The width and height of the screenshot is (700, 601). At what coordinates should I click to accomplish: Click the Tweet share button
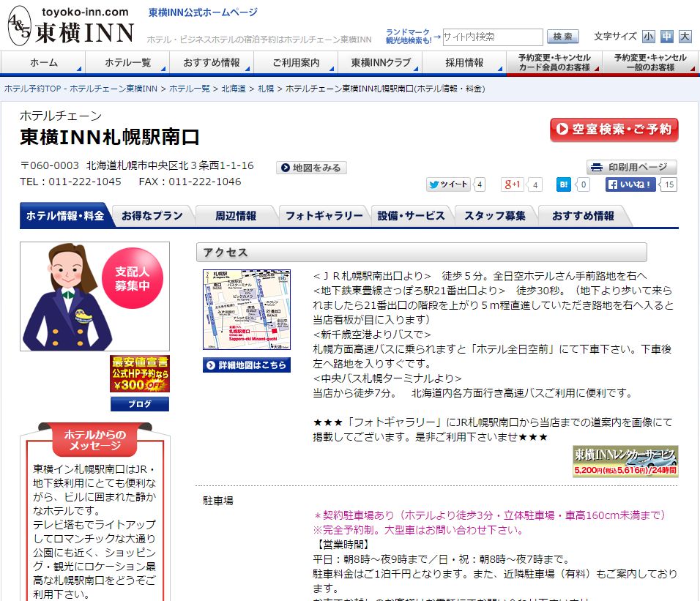tap(448, 184)
